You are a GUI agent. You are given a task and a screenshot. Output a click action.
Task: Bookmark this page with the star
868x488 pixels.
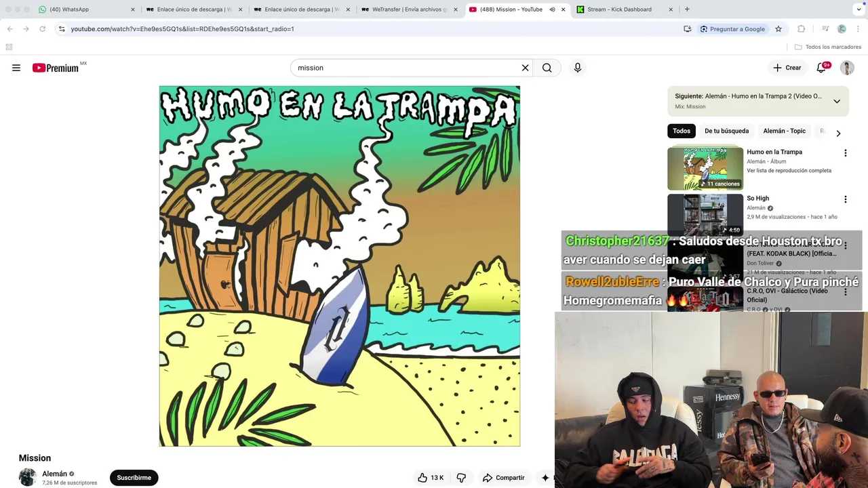(x=778, y=28)
